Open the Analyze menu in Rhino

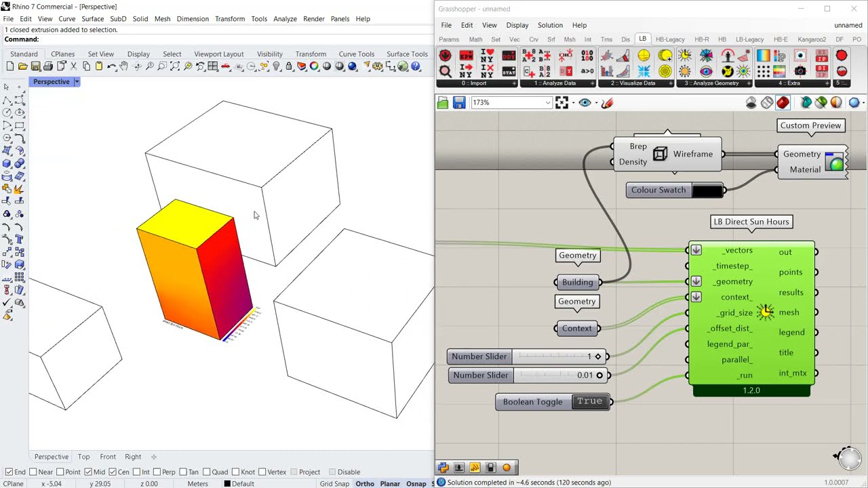[285, 19]
